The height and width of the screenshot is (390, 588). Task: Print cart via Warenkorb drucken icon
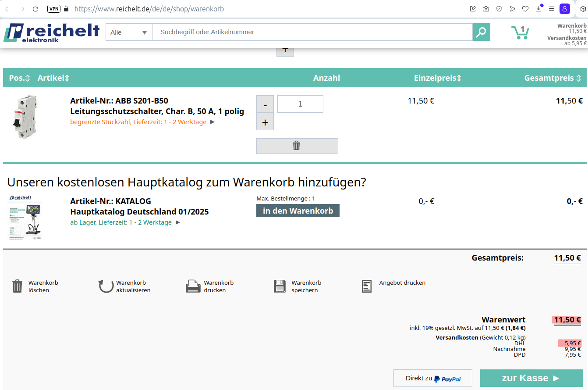193,286
